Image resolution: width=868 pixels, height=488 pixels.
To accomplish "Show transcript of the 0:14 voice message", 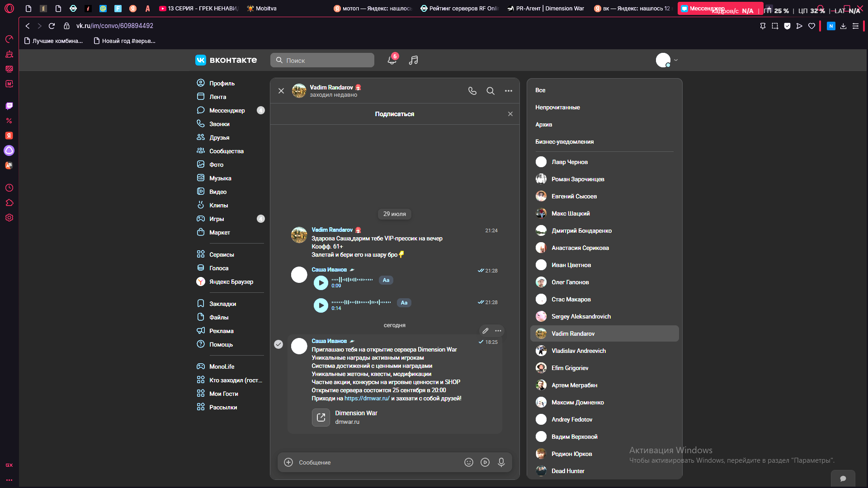I will pyautogui.click(x=404, y=303).
